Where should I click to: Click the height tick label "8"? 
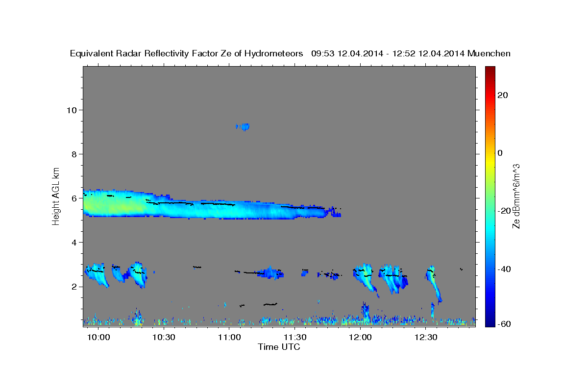74,154
